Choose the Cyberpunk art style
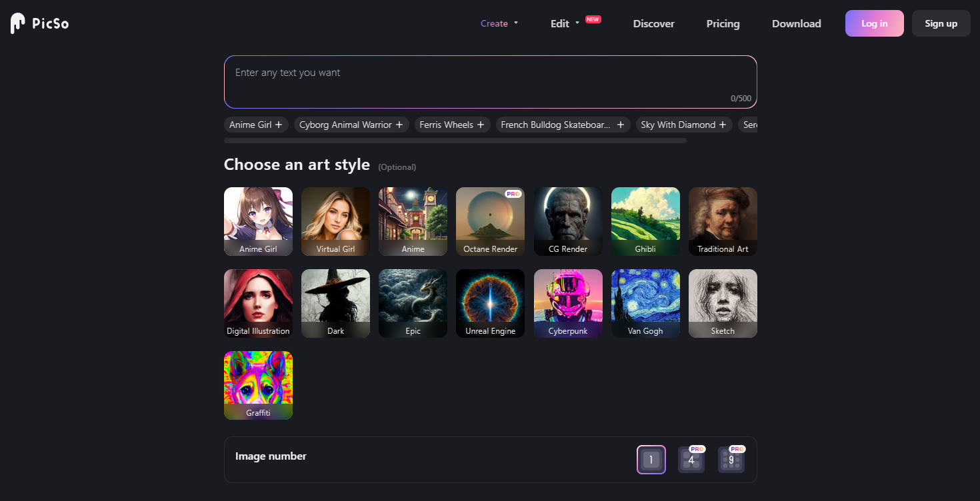980x501 pixels. tap(568, 303)
